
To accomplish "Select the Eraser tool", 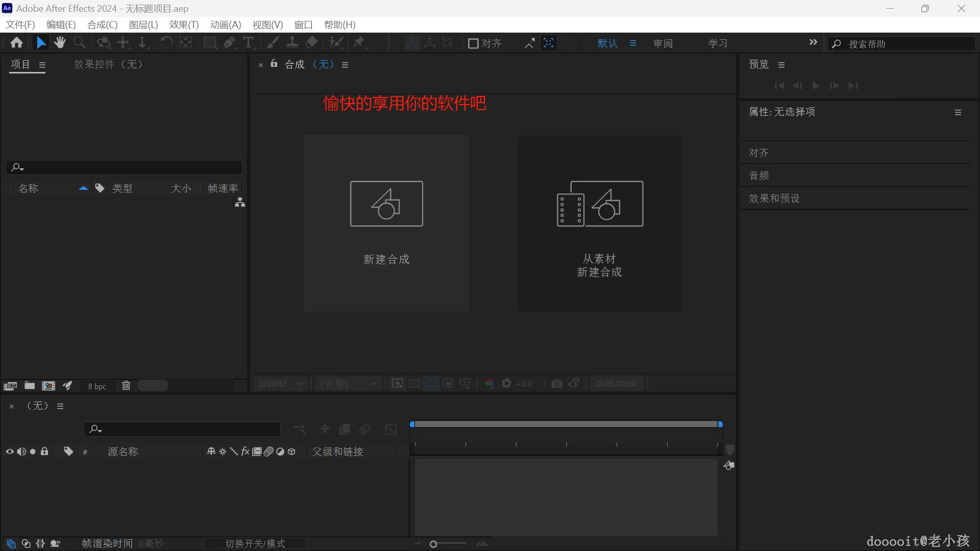I will pos(311,43).
